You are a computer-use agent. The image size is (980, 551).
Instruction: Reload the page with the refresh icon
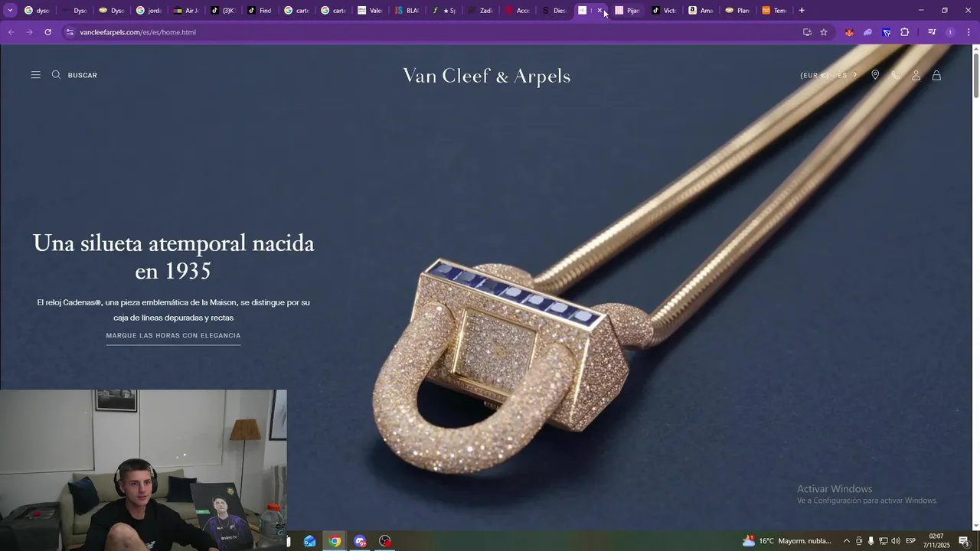click(x=47, y=32)
